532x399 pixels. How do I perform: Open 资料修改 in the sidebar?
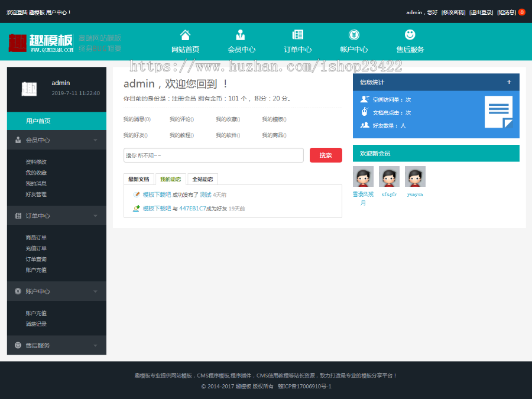[36, 162]
